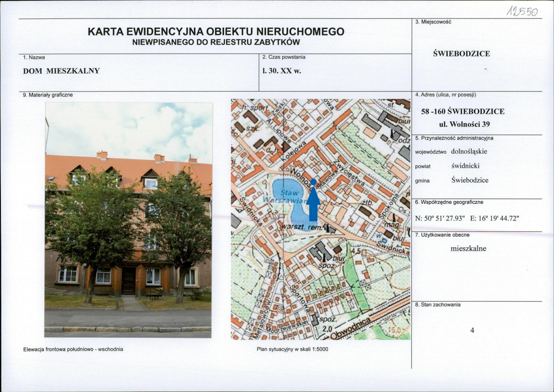Select the locality value 'ŚWIEBODZICE'
554x392 pixels.
[x=462, y=54]
